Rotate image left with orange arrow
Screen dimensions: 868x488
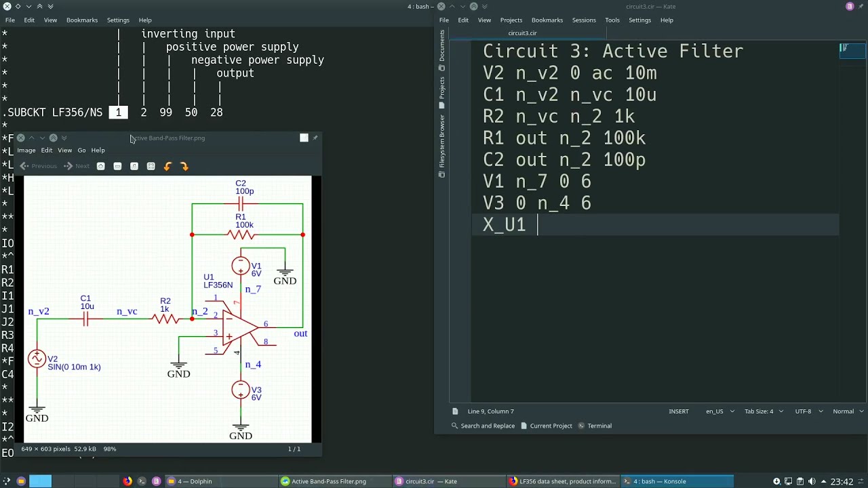coord(167,166)
